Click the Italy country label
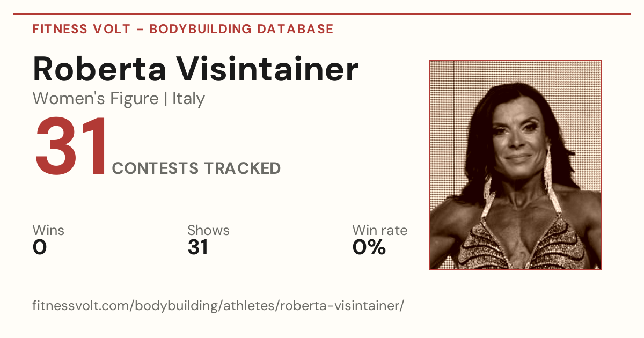This screenshot has width=644, height=338. 188,99
